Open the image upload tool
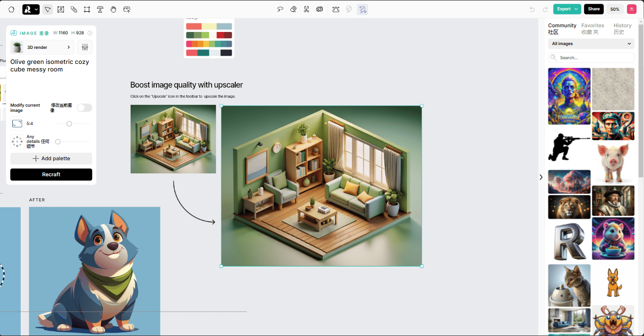The image size is (644, 336). (126, 9)
